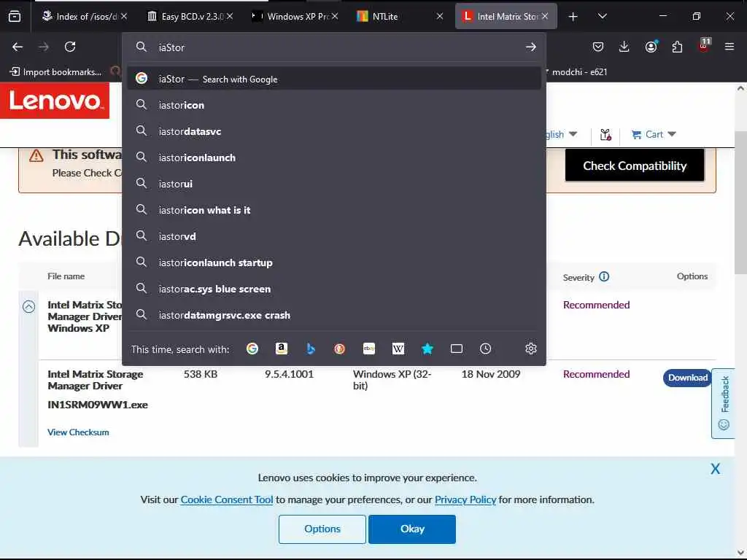The height and width of the screenshot is (560, 747).
Task: Close the Intel Matrix Storage tab
Action: click(x=544, y=16)
